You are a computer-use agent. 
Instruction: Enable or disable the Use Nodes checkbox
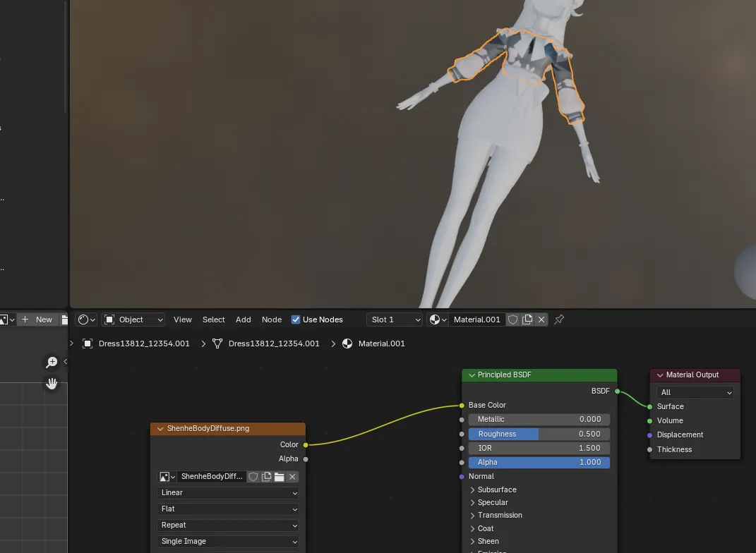(x=296, y=320)
